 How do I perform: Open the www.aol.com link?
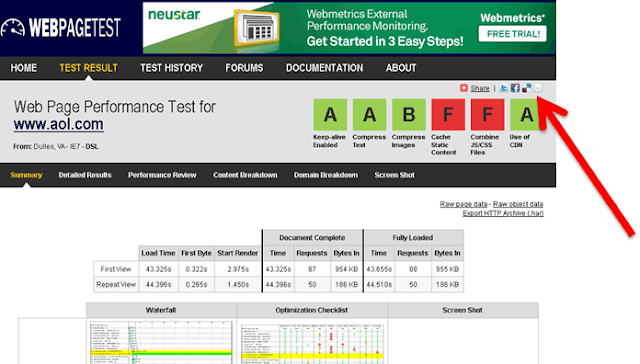58,124
